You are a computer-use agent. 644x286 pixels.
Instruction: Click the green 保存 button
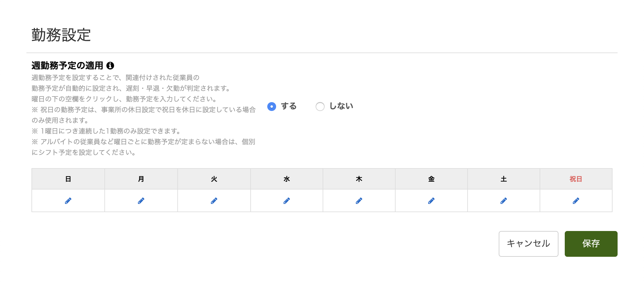pyautogui.click(x=591, y=244)
